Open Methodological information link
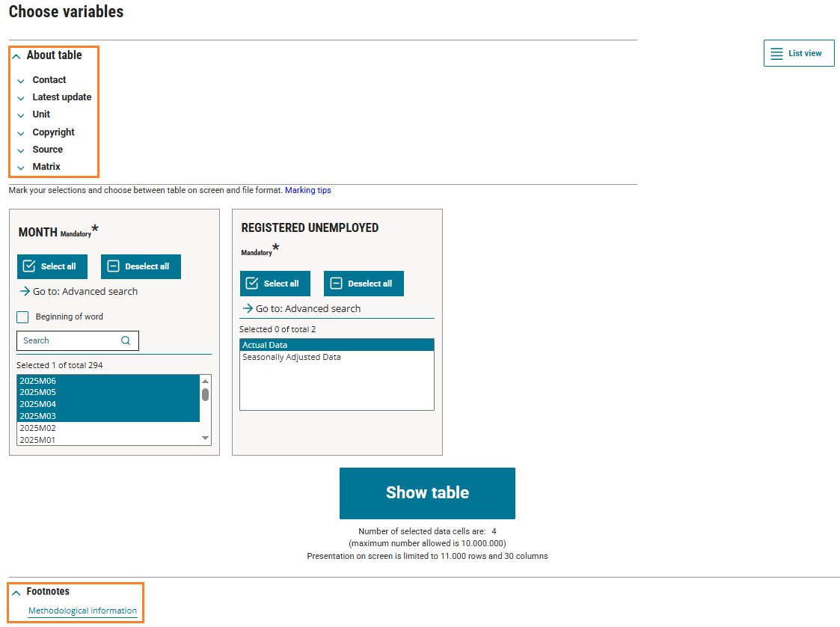Screen dimensions: 840x627 (x=82, y=611)
